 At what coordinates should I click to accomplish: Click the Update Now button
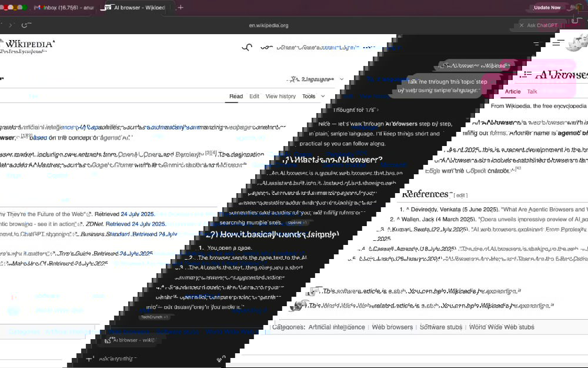[547, 8]
